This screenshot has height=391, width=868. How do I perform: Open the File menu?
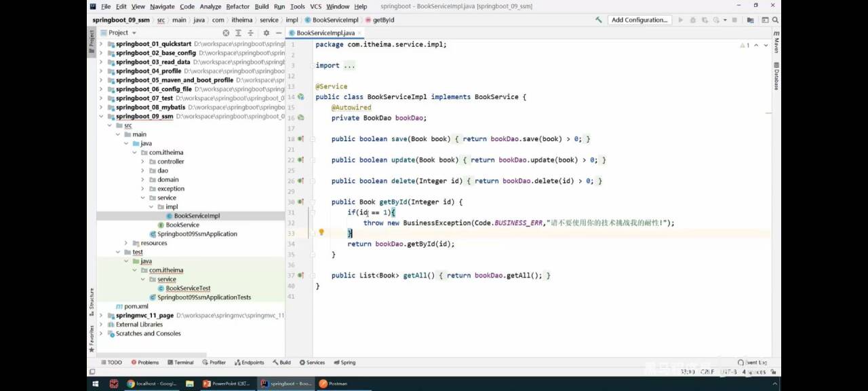[x=106, y=6]
